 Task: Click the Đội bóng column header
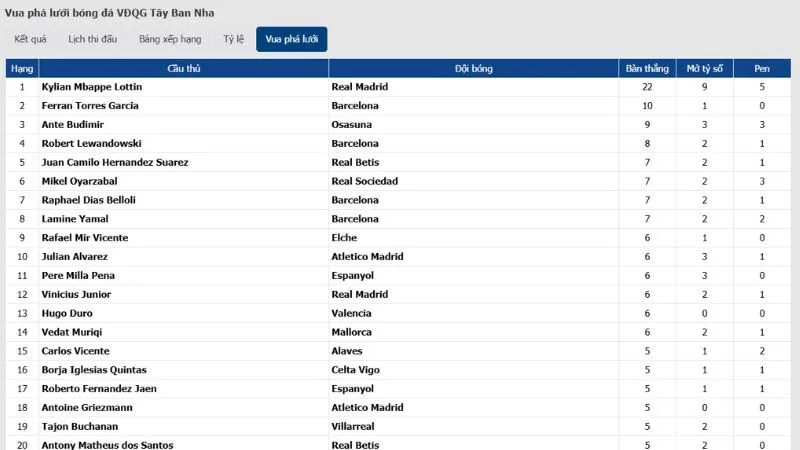473,68
